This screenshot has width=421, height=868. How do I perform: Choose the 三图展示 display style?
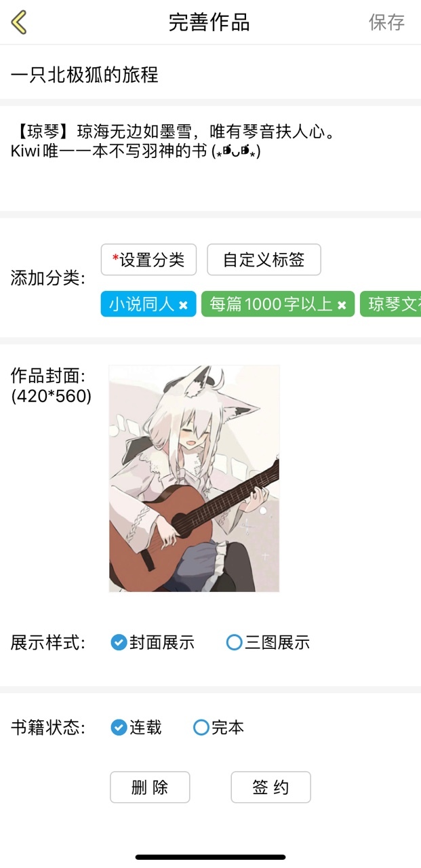tap(268, 642)
